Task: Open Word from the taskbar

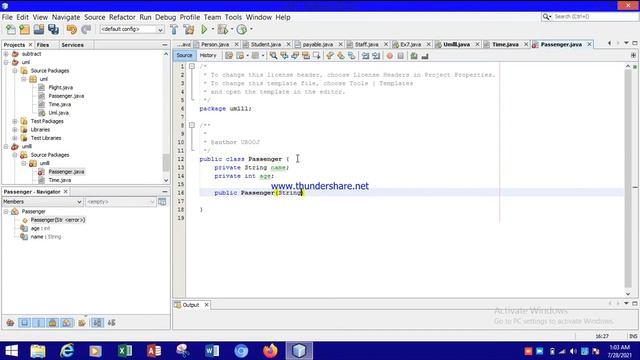Action: (x=212, y=351)
